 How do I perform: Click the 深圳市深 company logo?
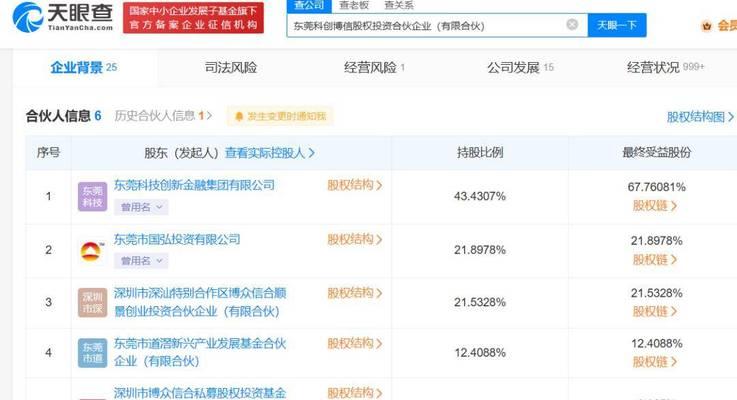click(x=93, y=303)
